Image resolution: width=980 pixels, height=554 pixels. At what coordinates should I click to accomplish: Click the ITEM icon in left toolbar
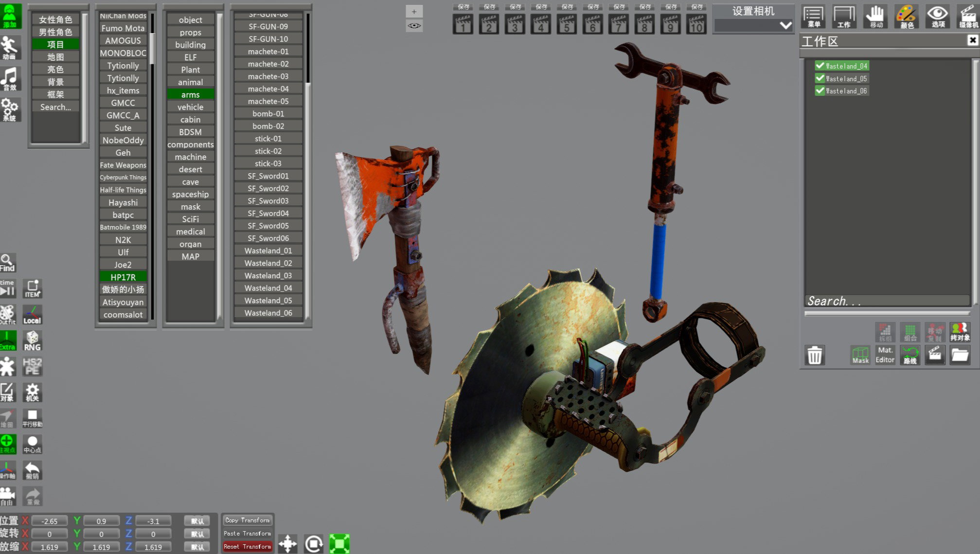coord(33,288)
